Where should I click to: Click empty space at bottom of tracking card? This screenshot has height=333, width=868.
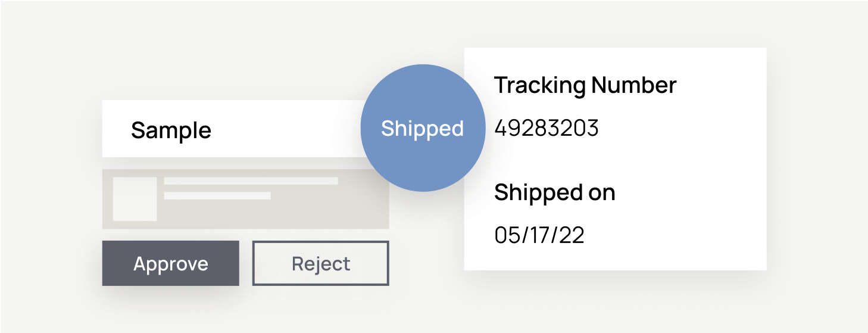coord(613,259)
